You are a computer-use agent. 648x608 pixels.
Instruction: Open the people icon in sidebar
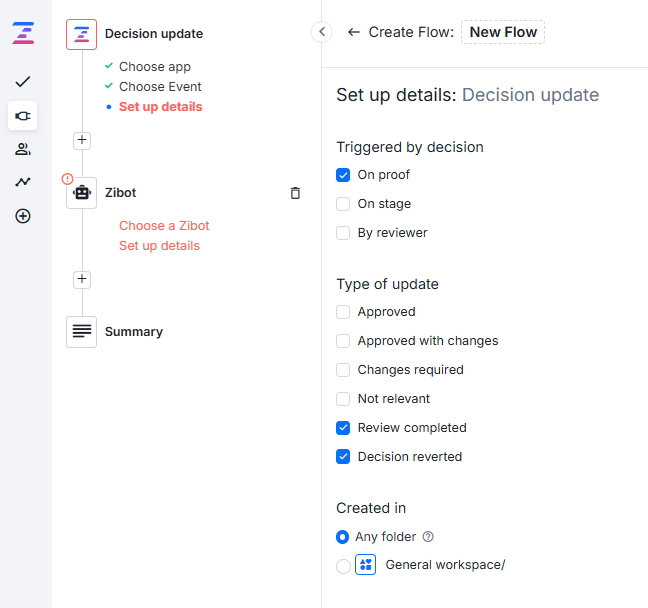tap(22, 149)
